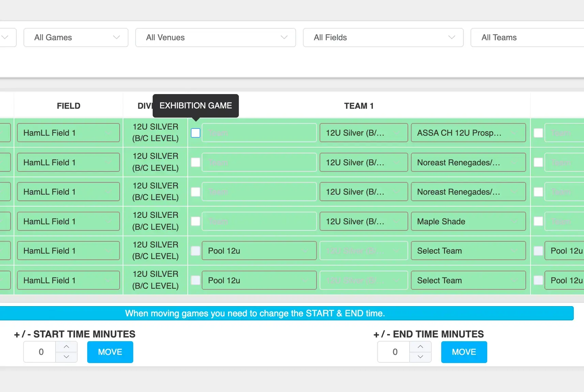Viewport: 584px width, 392px height.
Task: Open 12U Silver division dropdown in ASSA CH row
Action: [x=364, y=133]
